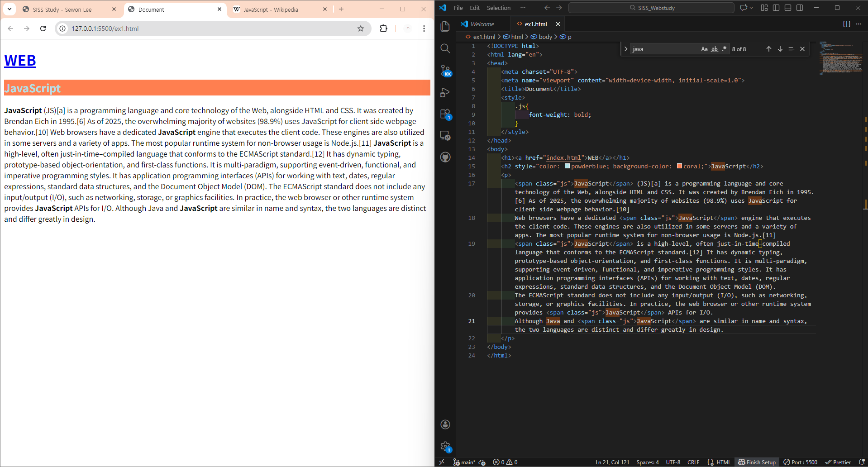Open the chat dropdown arrow in title bar
The image size is (868, 467).
coord(752,8)
